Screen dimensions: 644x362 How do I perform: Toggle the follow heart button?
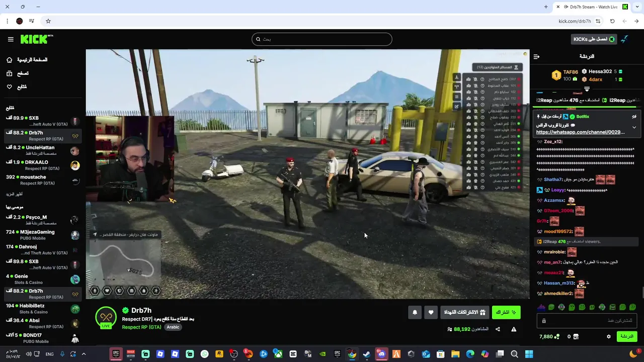tap(431, 312)
